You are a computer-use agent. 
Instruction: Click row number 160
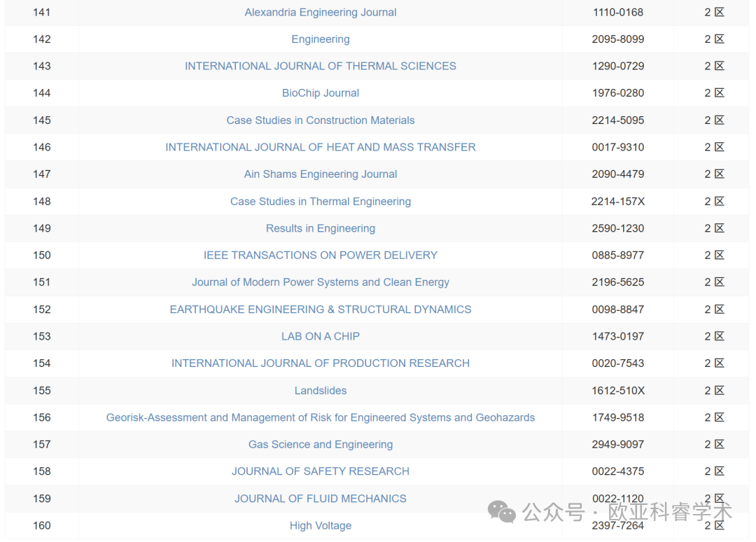click(41, 526)
